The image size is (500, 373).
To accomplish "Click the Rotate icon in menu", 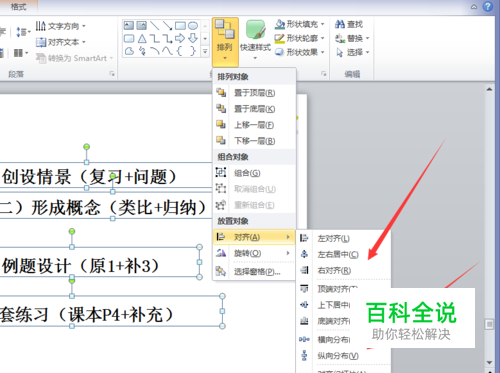I will tap(221, 253).
